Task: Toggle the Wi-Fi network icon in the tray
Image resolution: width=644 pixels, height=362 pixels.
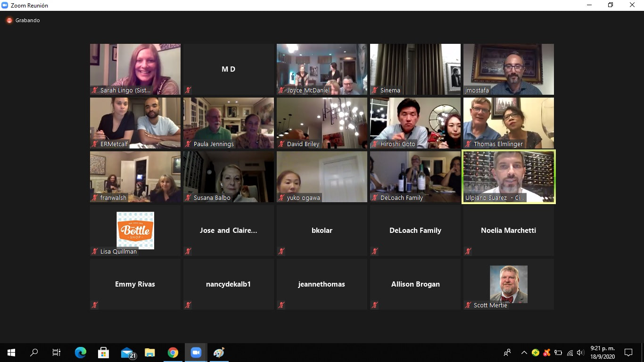Action: 570,353
